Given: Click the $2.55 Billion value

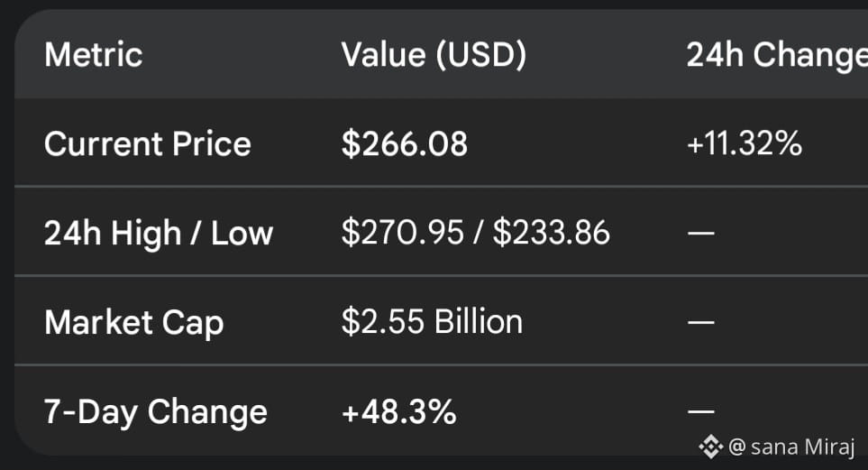Looking at the screenshot, I should [x=432, y=321].
